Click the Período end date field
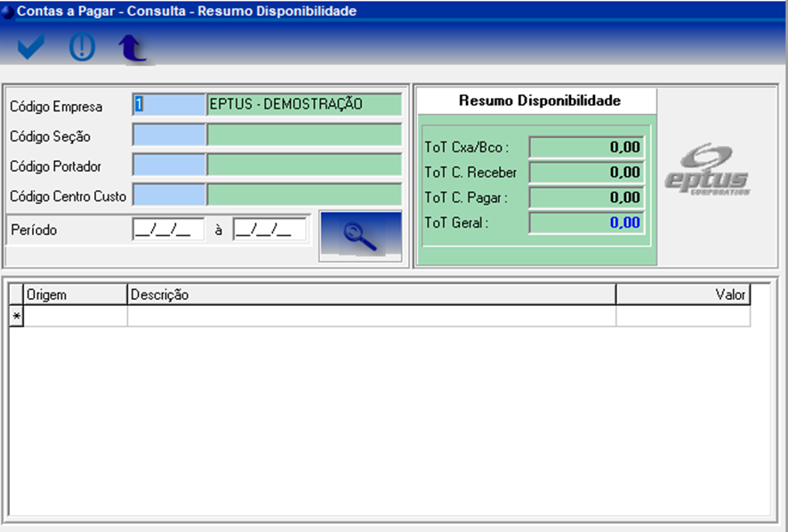Viewport: 788px width, 532px height. [269, 230]
